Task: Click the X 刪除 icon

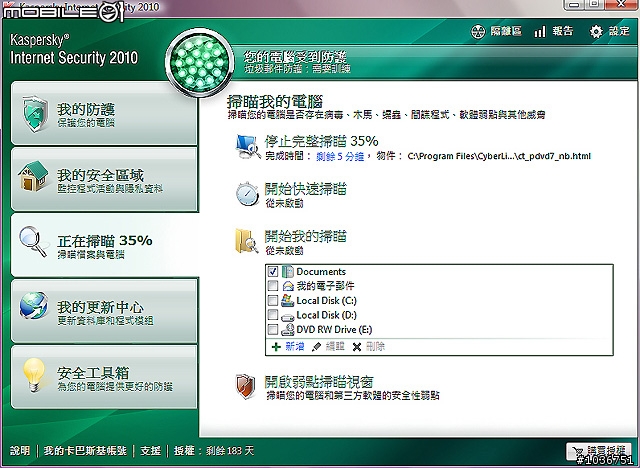Action: coord(357,347)
